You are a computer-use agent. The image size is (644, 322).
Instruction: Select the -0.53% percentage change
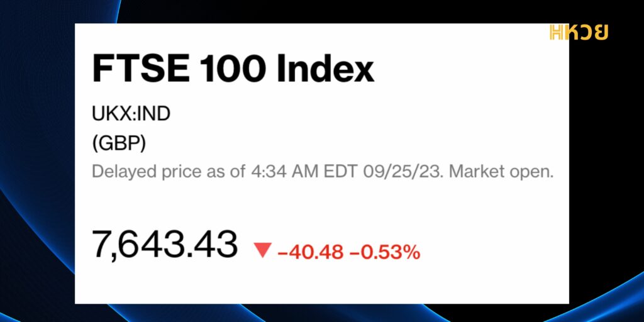pyautogui.click(x=385, y=252)
